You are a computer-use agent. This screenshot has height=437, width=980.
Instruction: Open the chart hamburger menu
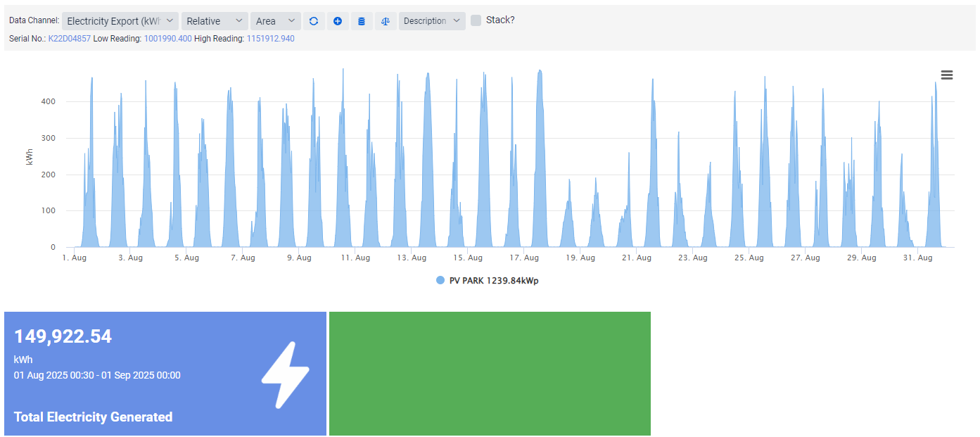pos(947,75)
